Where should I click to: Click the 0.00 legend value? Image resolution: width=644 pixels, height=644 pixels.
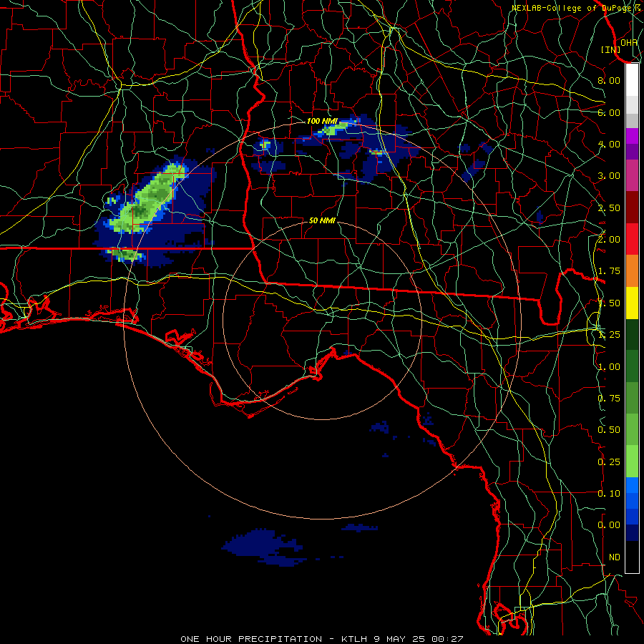point(609,525)
